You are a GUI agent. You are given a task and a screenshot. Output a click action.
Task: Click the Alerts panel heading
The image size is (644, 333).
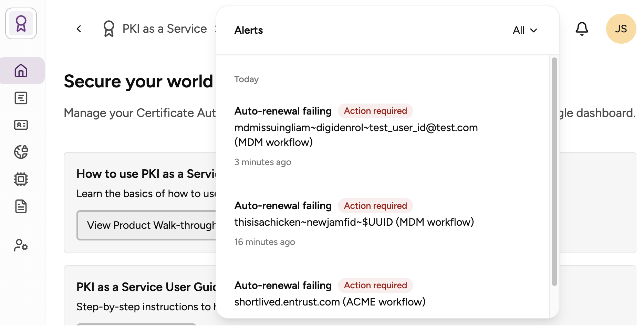point(249,30)
